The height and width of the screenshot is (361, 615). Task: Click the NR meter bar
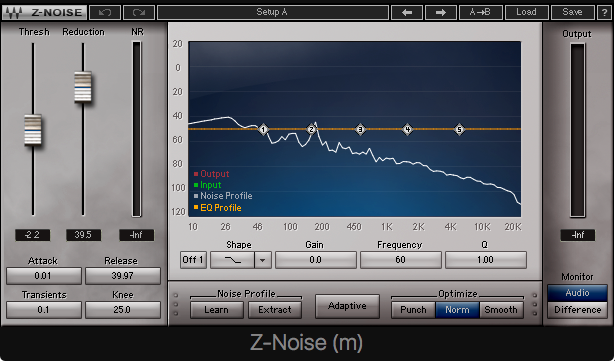136,129
